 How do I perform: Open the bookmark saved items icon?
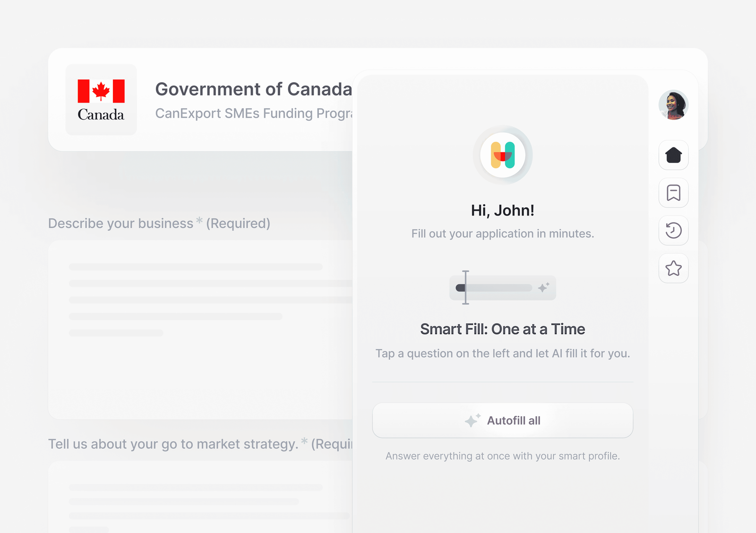click(673, 193)
